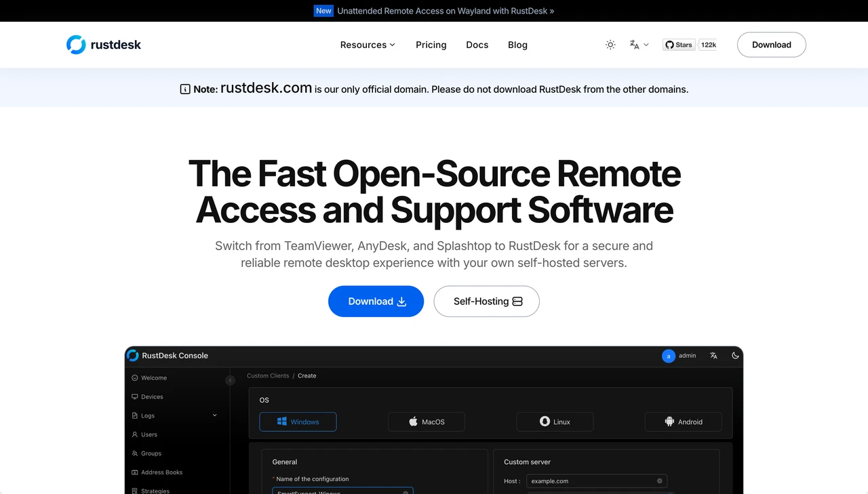Click the Create breadcrumb text
Image resolution: width=868 pixels, height=494 pixels.
(307, 375)
